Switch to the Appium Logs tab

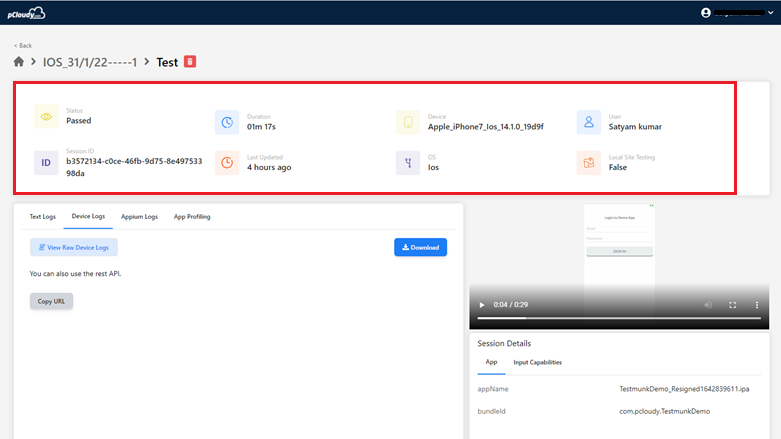139,216
